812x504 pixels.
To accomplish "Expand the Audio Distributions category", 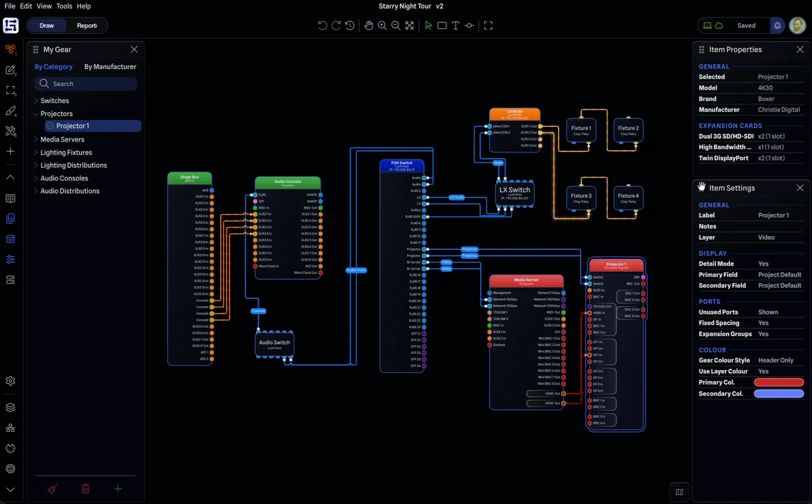I will tap(36, 191).
